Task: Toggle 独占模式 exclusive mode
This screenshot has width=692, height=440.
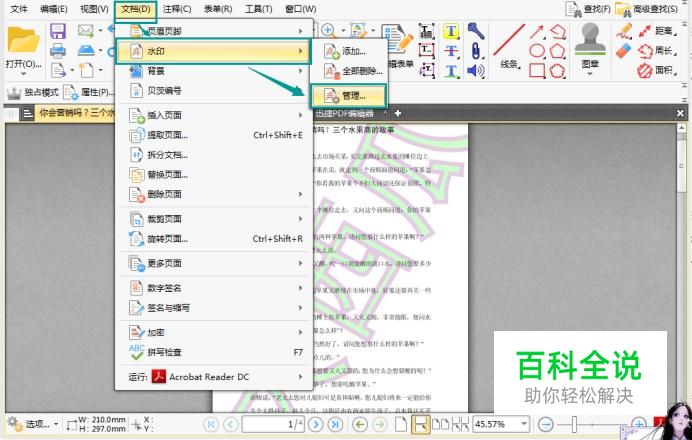Action: tap(33, 92)
